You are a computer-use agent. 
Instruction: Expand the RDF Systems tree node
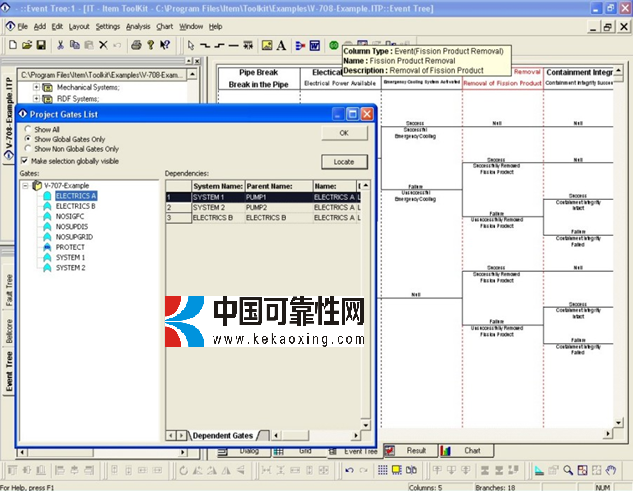click(x=36, y=99)
